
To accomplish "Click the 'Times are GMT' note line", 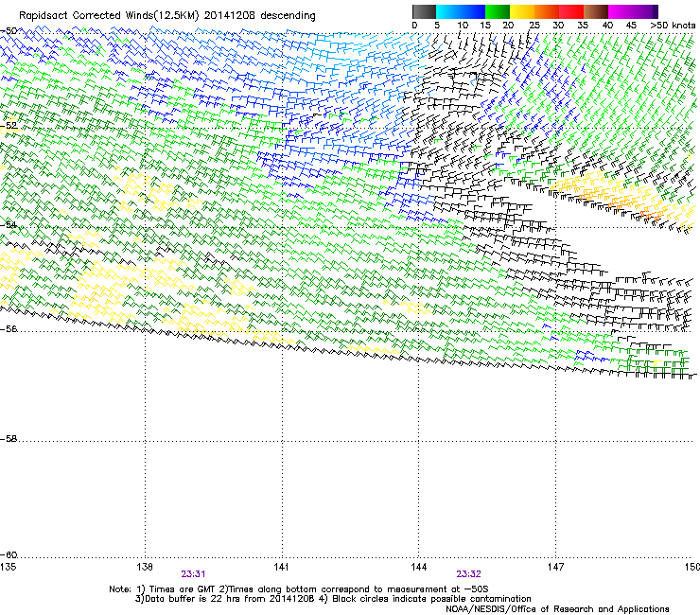I will pos(299,589).
